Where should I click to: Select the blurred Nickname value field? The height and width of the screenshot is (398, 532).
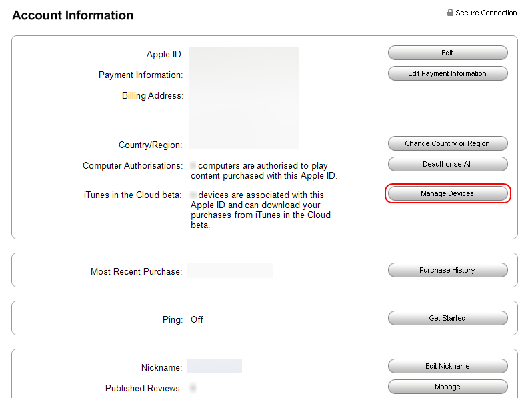tap(214, 366)
